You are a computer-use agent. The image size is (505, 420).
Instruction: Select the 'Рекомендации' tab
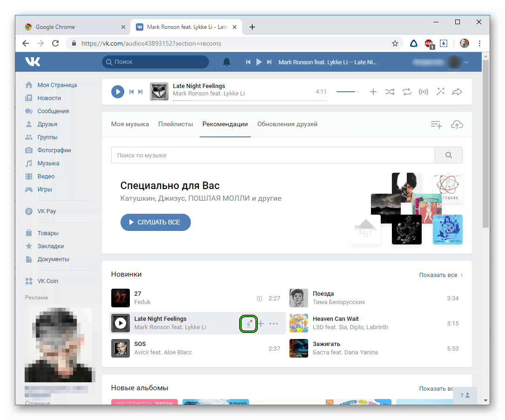pos(225,124)
